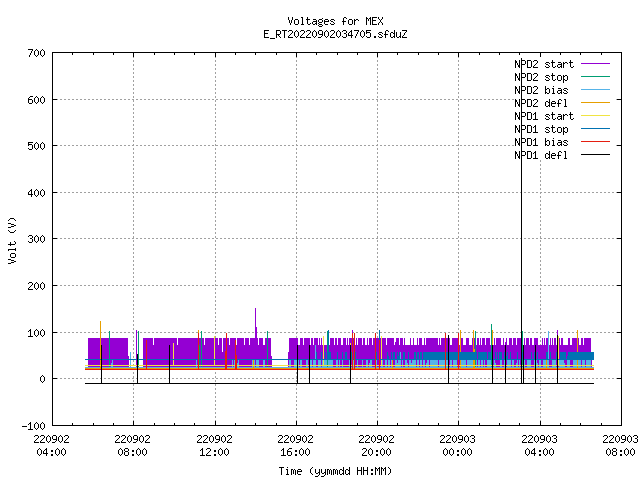Click the 'NPD2 defl' legend label
The height and width of the screenshot is (480, 640).
541,103
